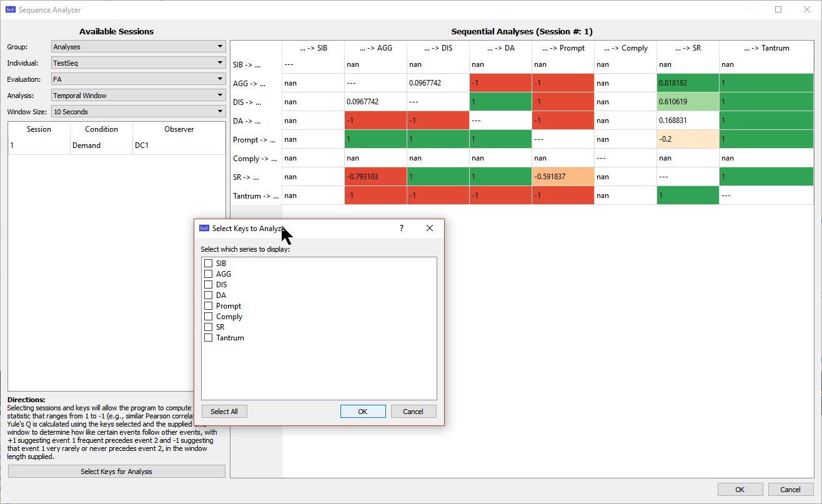Check the AGG series checkbox
This screenshot has width=822, height=504.
click(209, 274)
